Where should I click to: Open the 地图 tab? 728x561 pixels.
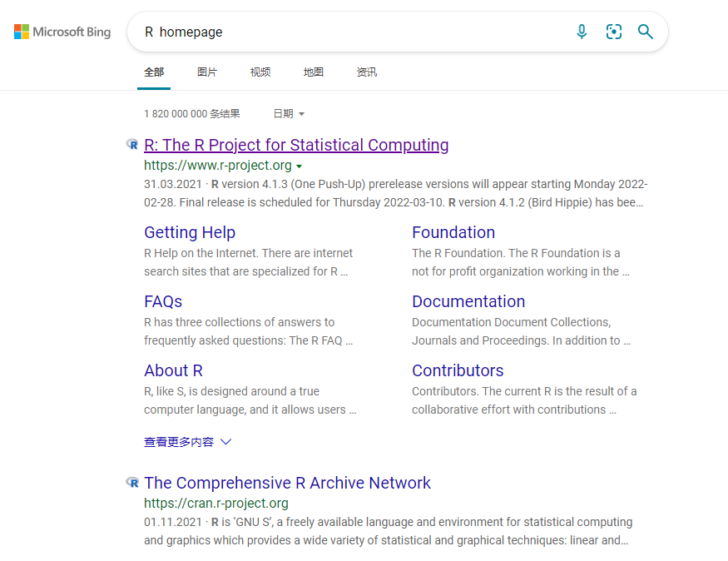click(x=314, y=72)
